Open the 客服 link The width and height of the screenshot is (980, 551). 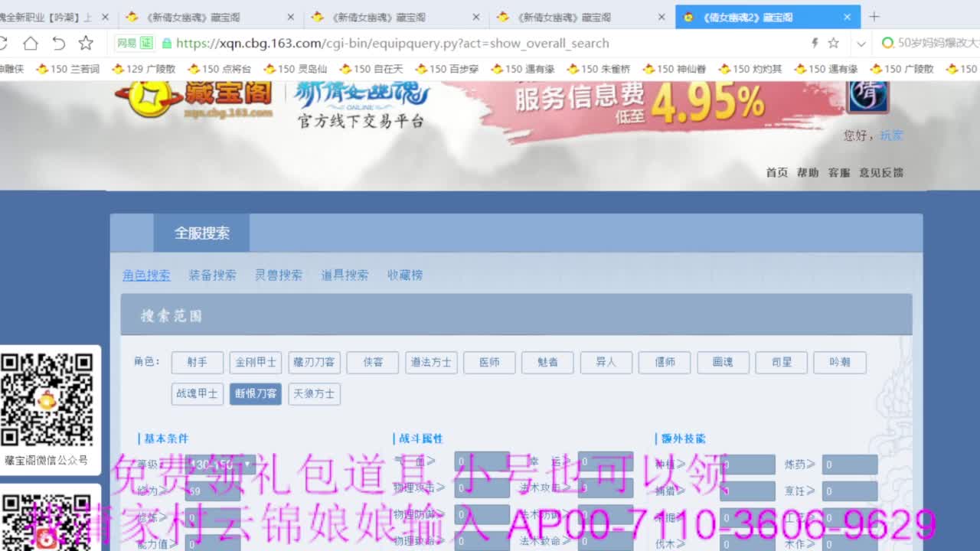pyautogui.click(x=839, y=173)
